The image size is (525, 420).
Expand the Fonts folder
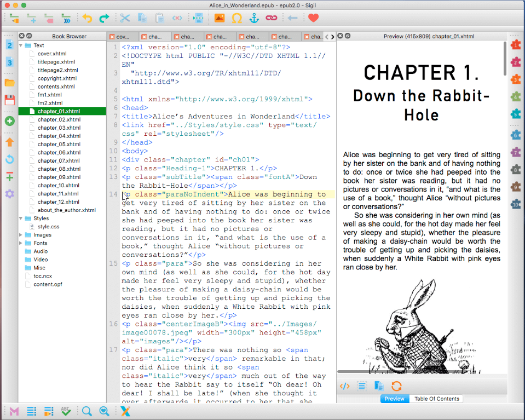(x=21, y=243)
